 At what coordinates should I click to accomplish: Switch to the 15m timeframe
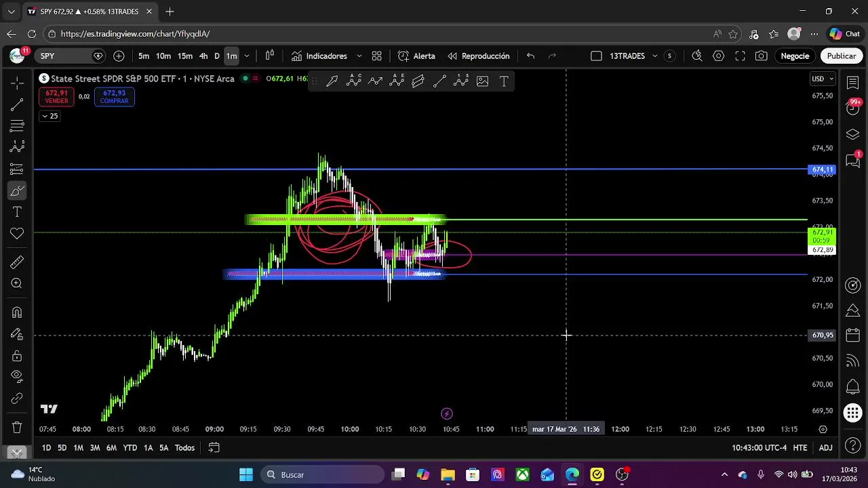[x=185, y=56]
